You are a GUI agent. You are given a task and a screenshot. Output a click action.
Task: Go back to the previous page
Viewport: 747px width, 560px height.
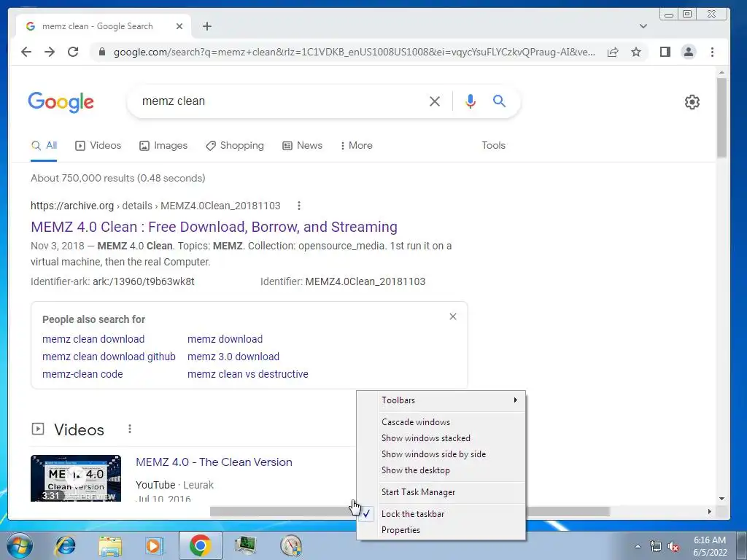coord(26,52)
